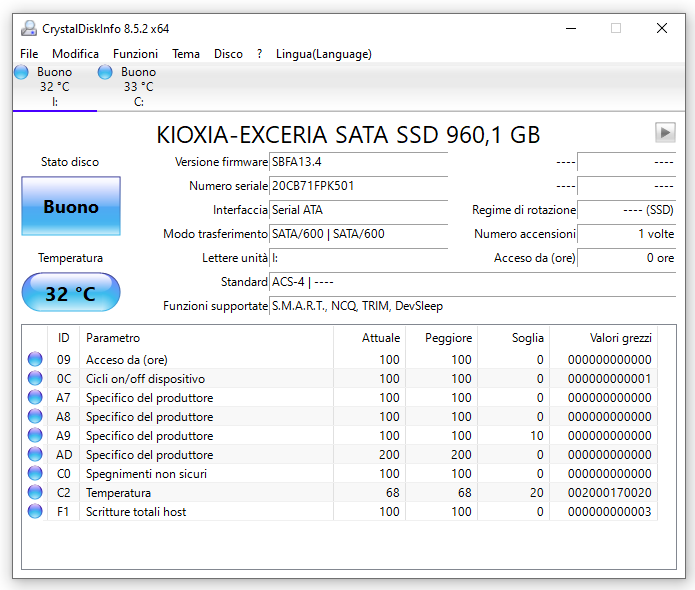
Task: Click raw value 002000170020
Action: click(609, 493)
